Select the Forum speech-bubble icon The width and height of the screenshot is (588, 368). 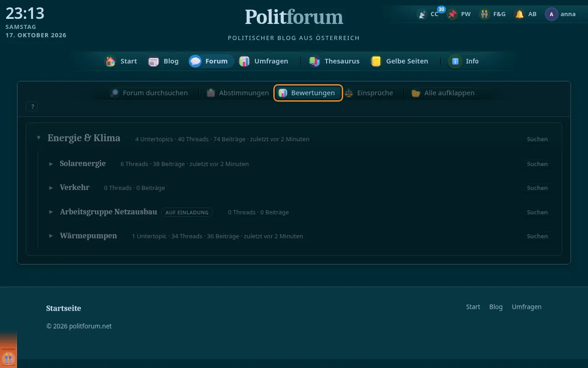[x=195, y=61]
